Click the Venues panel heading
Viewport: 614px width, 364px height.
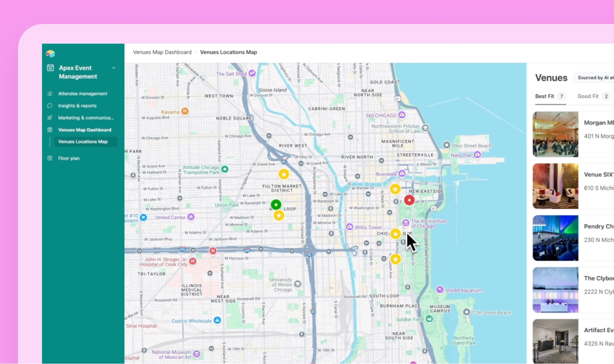[x=551, y=78]
